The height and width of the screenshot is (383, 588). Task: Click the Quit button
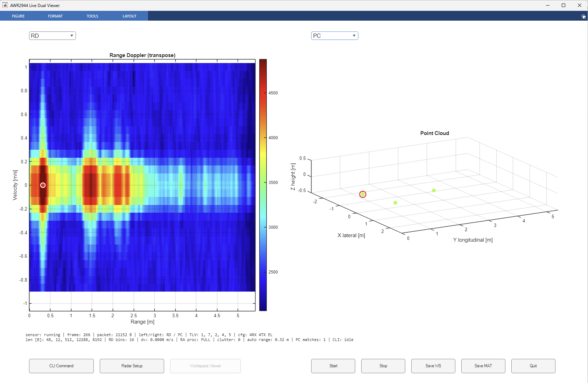(533, 366)
